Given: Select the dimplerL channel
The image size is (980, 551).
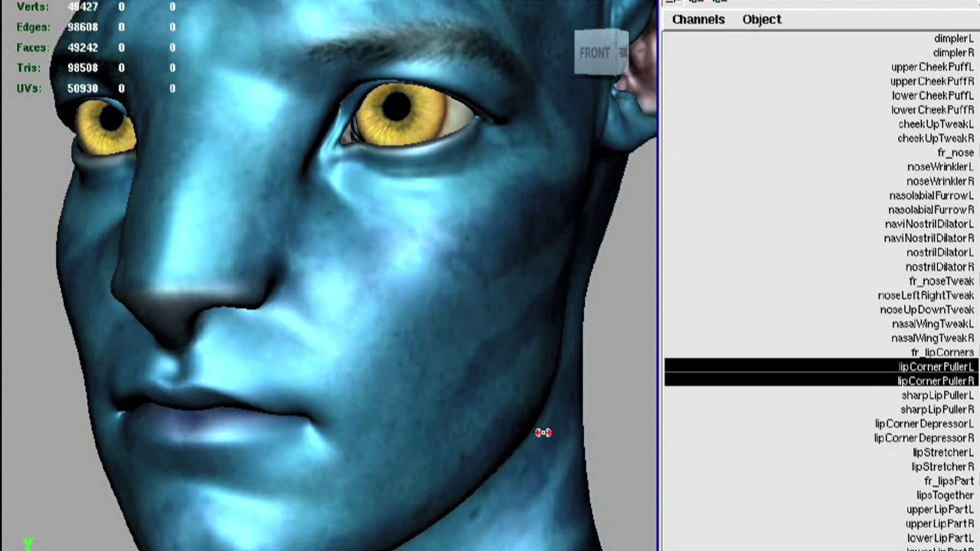Looking at the screenshot, I should (953, 38).
